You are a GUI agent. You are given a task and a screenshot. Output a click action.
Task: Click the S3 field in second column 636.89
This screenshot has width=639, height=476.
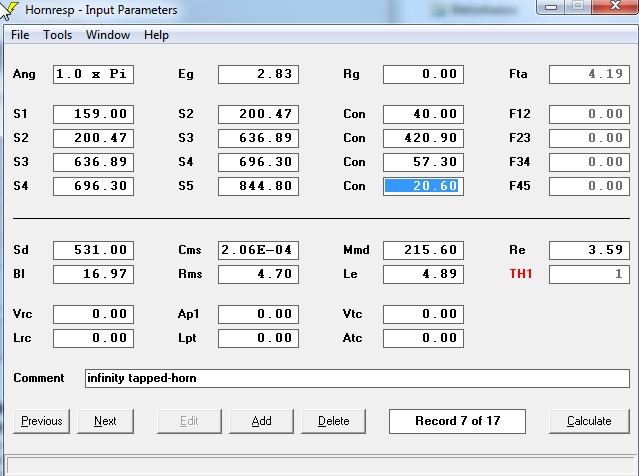pyautogui.click(x=258, y=138)
